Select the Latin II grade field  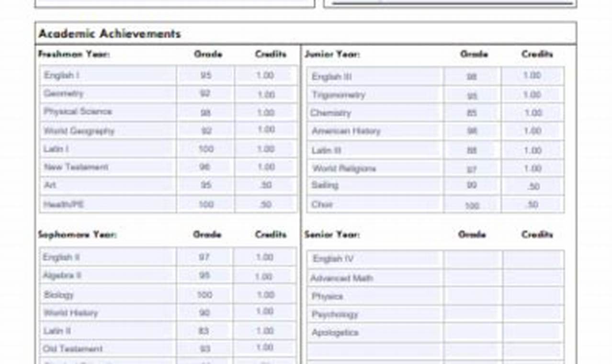click(204, 331)
